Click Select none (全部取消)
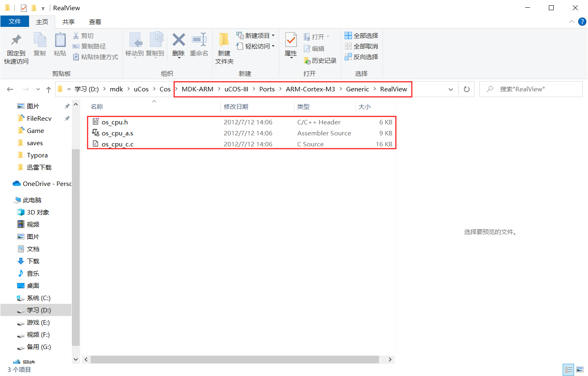 coord(361,46)
